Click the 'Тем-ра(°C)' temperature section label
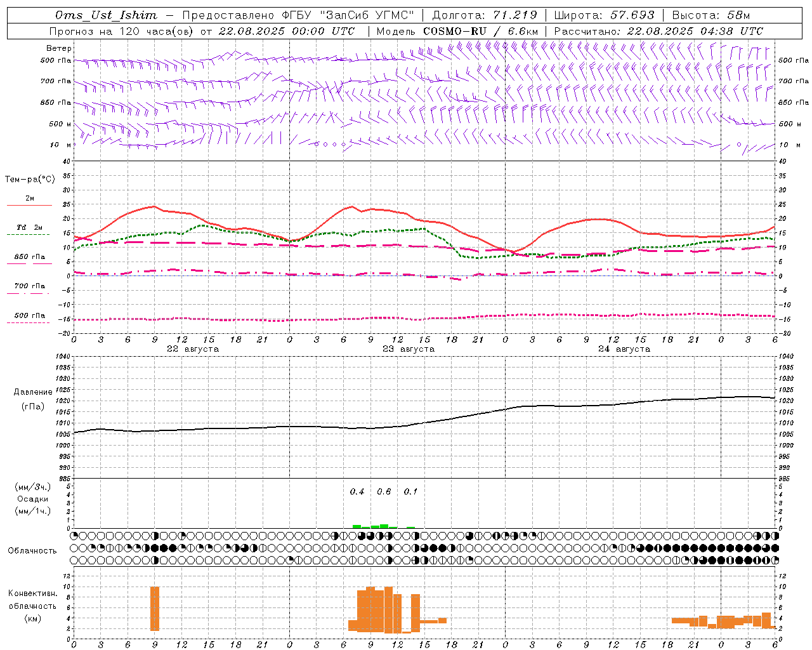Viewport: 812px width, 650px height. [30, 180]
